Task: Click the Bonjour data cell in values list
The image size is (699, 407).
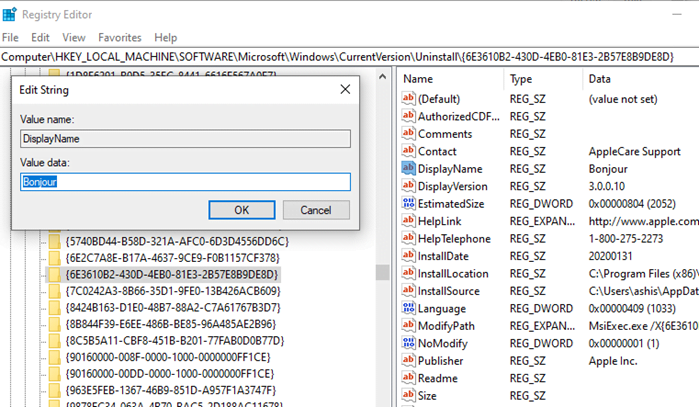Action: tap(608, 169)
